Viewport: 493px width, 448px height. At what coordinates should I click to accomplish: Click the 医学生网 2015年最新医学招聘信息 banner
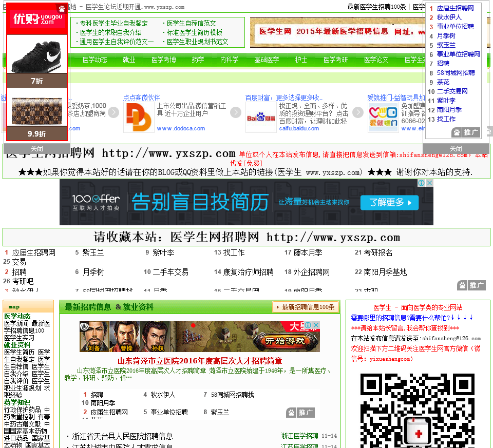(338, 31)
